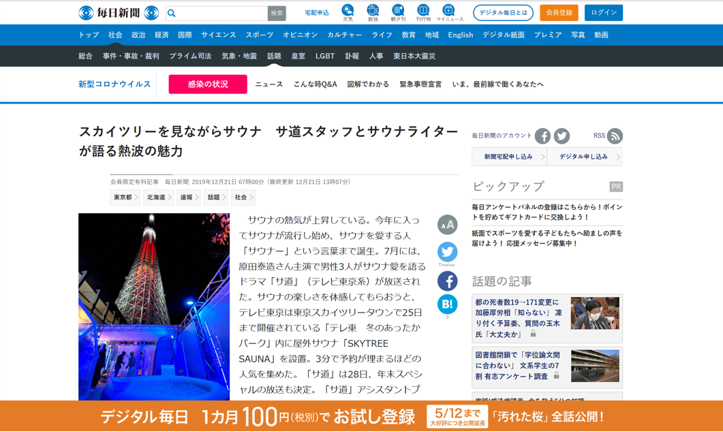Image resolution: width=723 pixels, height=432 pixels.
Task: Open the 朝夕刊 newspaper edition icon
Action: 398,12
